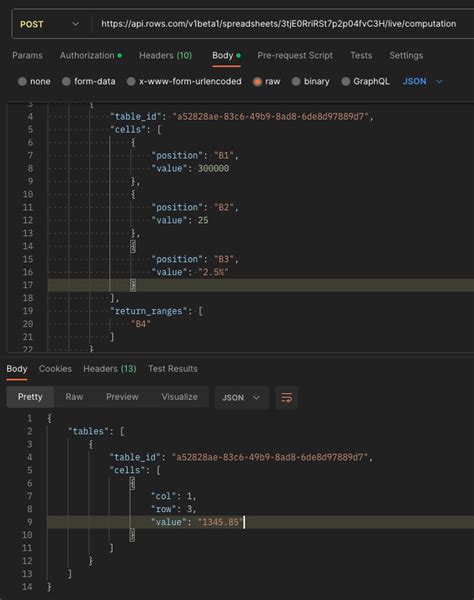Click the "cells" key in request body
The height and width of the screenshot is (600, 474).
[130, 129]
